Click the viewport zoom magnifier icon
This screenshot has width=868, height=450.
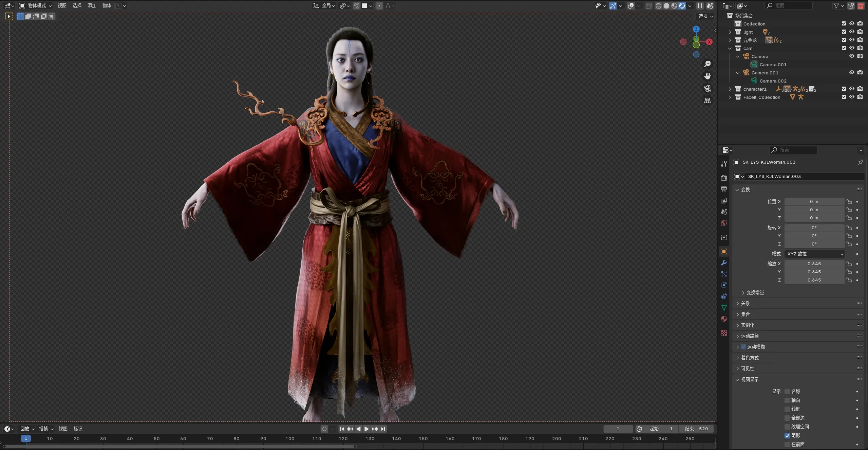pos(707,64)
